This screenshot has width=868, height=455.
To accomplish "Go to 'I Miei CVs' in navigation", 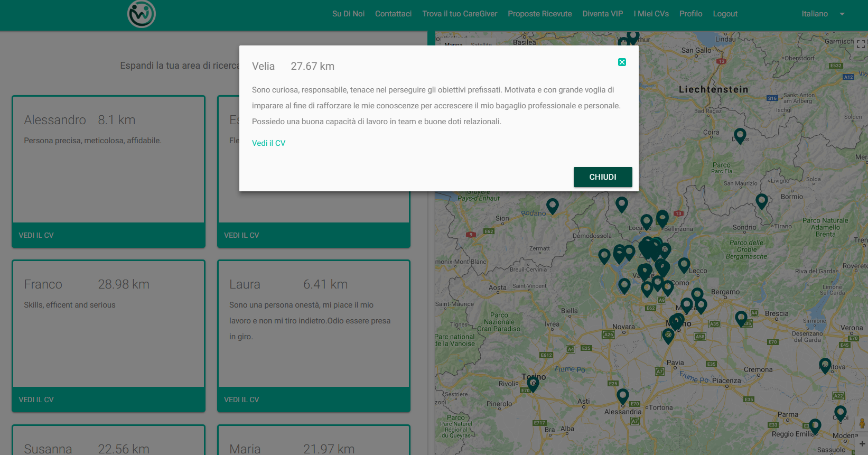I will pyautogui.click(x=651, y=14).
